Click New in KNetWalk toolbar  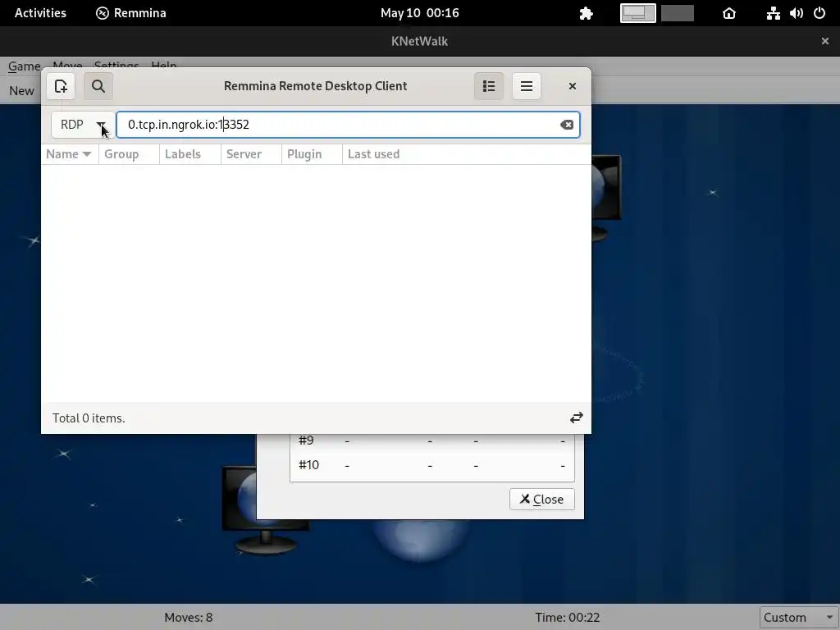pos(21,90)
